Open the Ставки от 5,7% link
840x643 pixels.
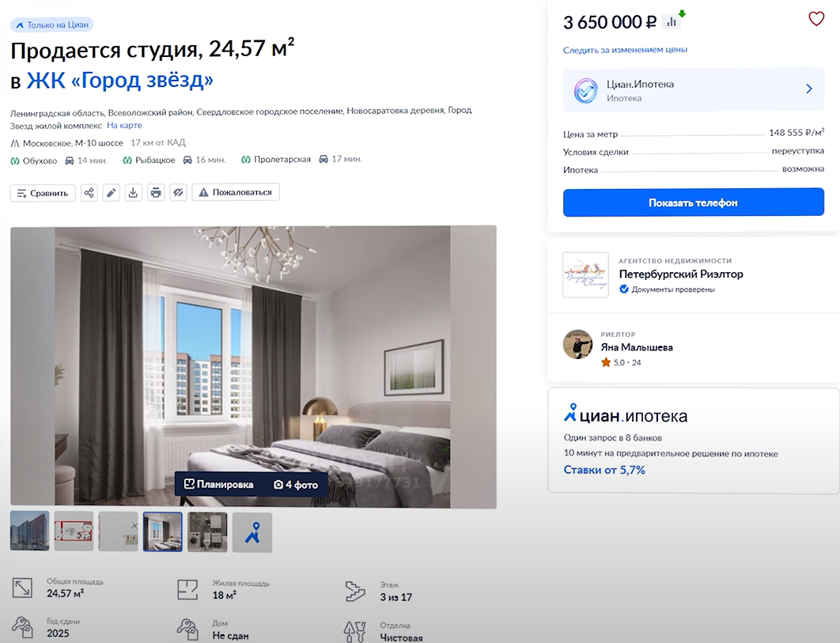[604, 470]
